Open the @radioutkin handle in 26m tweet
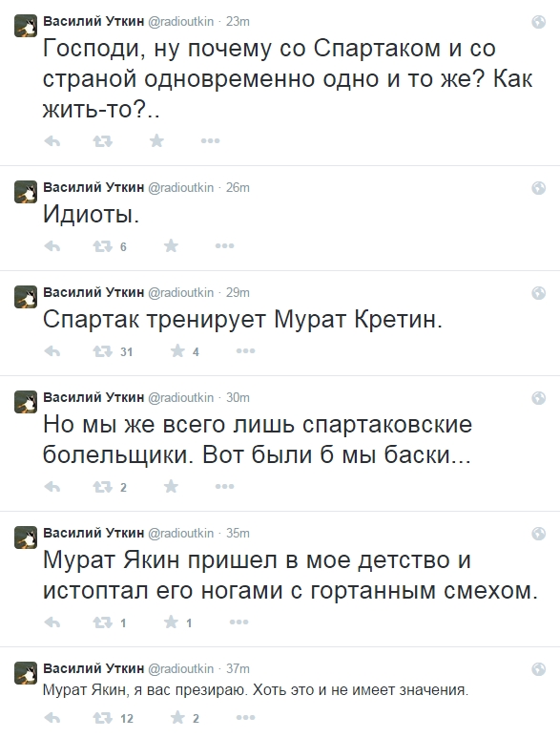 [181, 187]
